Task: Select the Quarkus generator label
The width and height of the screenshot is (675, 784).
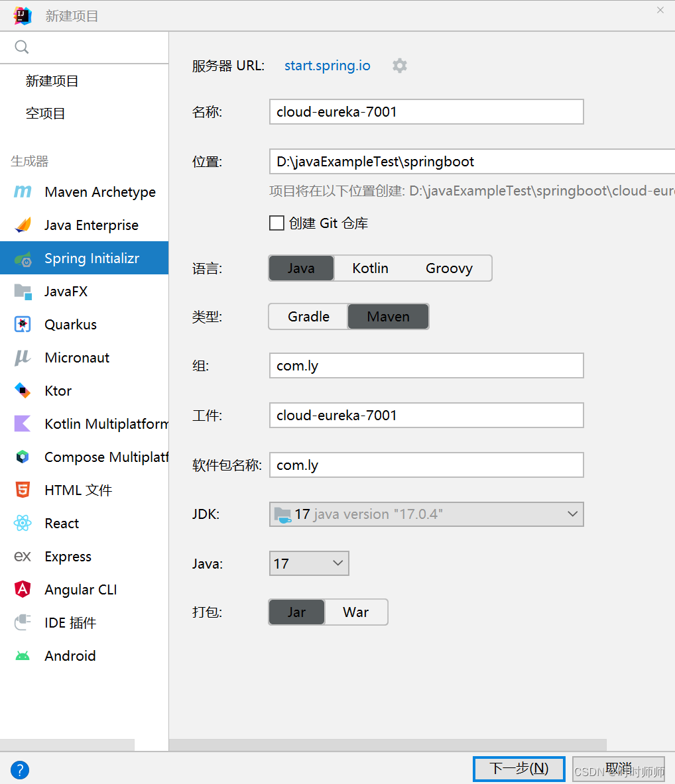Action: coord(70,325)
